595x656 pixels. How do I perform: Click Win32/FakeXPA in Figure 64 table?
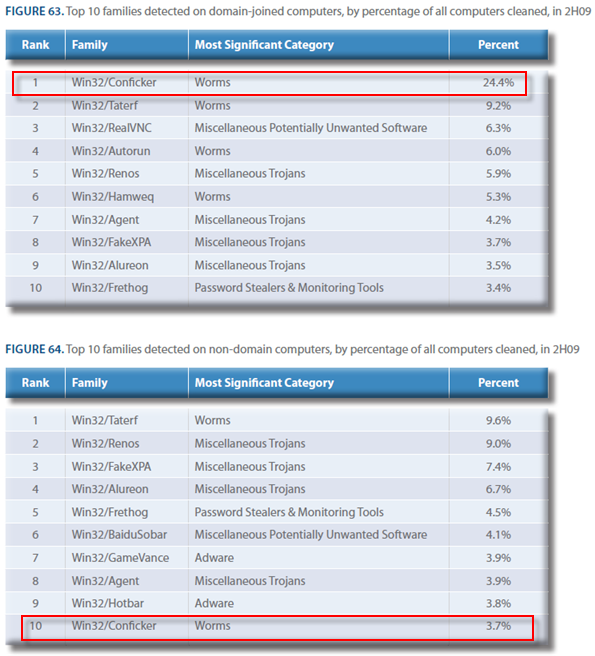tap(111, 466)
